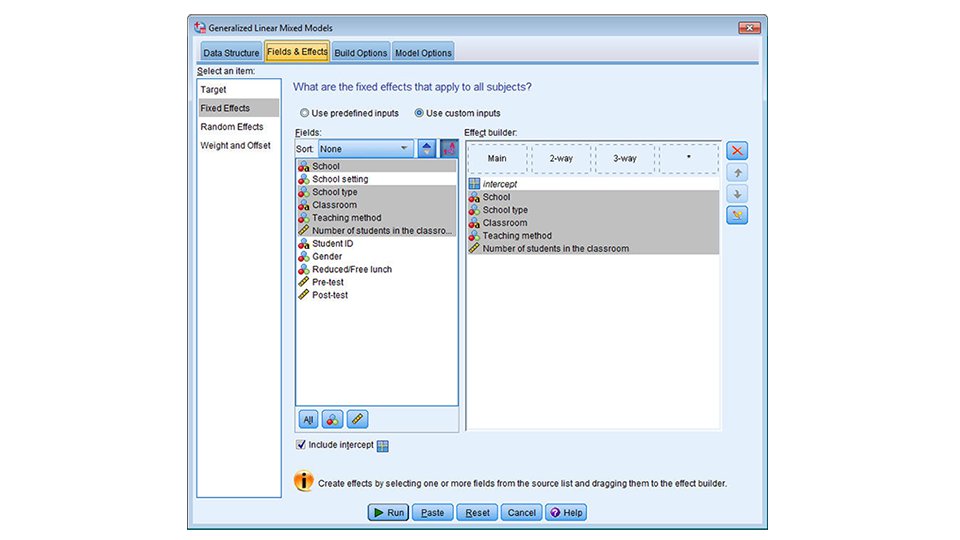960x540 pixels.
Task: Filter fields to categorical with three-balls button
Action: tap(332, 419)
